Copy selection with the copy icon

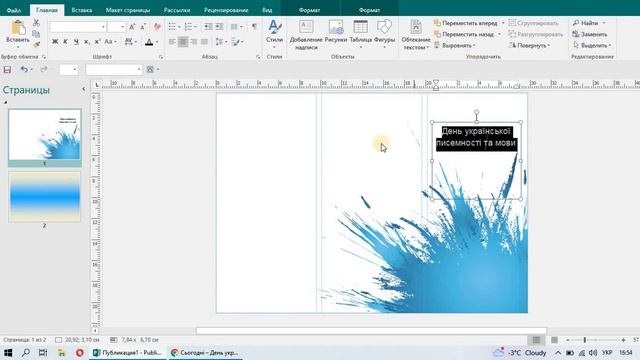tap(36, 34)
